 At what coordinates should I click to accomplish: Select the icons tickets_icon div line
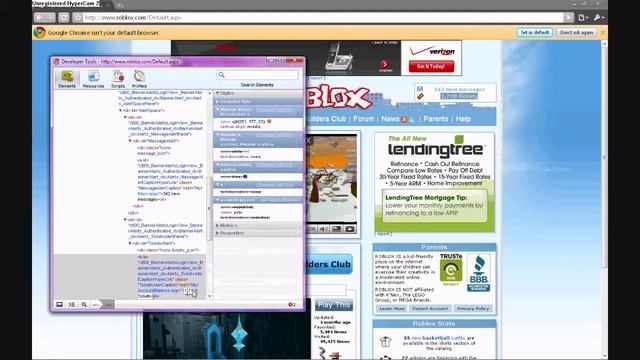pyautogui.click(x=168, y=250)
